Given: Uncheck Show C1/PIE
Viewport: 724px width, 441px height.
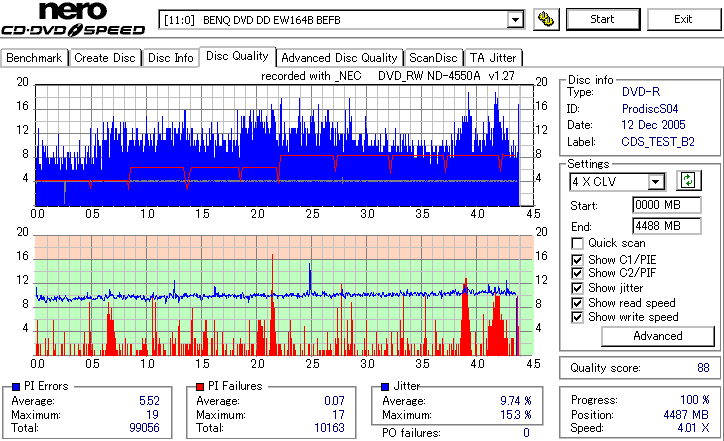Looking at the screenshot, I should 577,260.
